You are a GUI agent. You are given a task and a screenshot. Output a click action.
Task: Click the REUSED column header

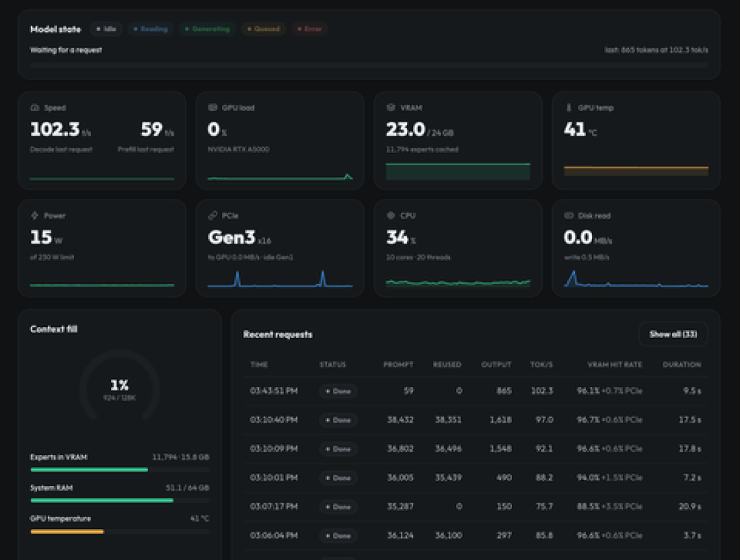[x=447, y=365]
